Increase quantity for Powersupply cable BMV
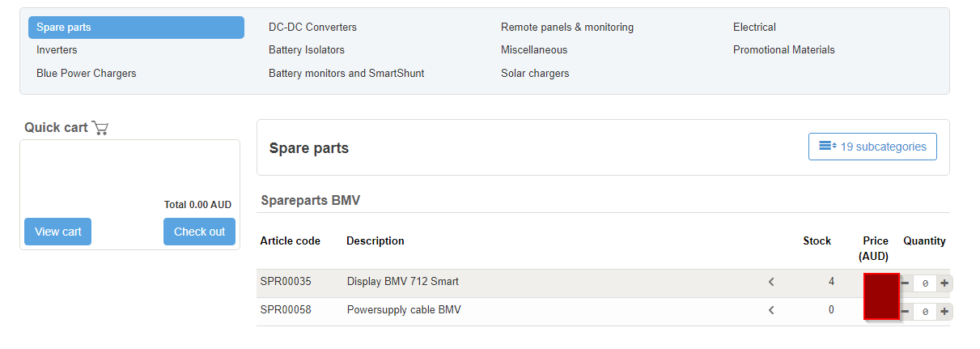The height and width of the screenshot is (349, 980). (x=944, y=312)
